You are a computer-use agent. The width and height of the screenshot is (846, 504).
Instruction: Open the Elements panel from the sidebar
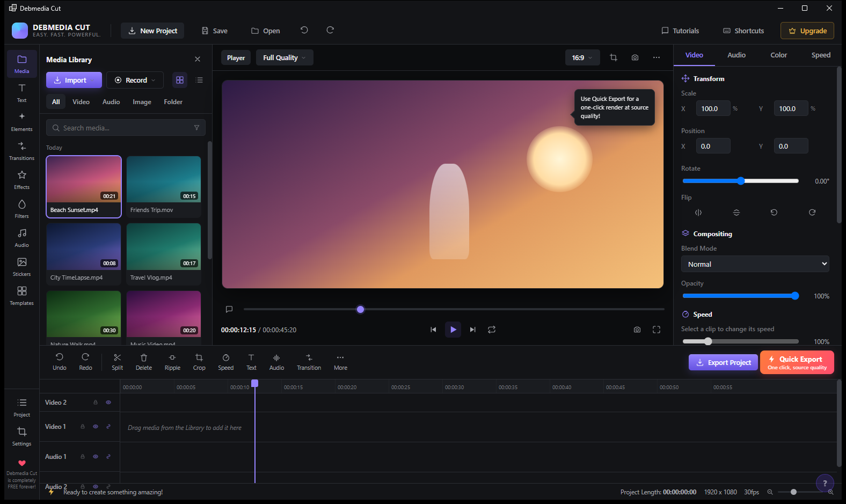click(21, 122)
